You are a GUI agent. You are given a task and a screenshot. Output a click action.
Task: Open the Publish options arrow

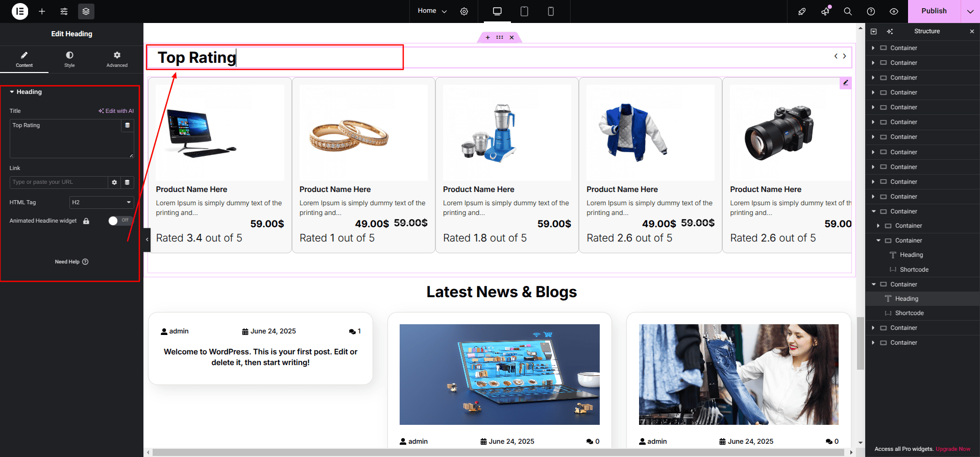point(970,11)
